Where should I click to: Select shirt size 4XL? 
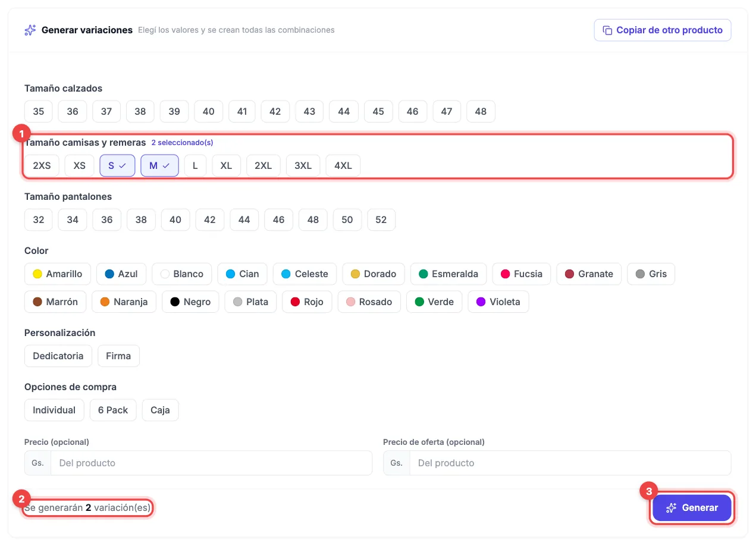coord(343,166)
